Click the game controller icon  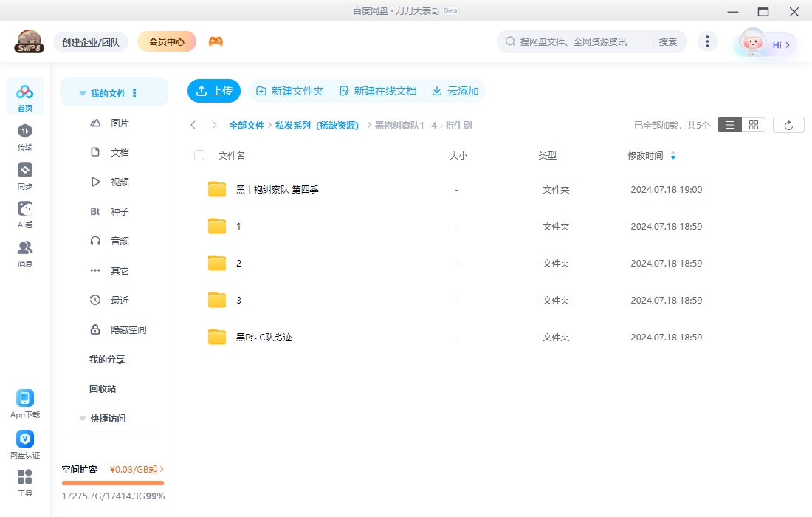point(216,41)
